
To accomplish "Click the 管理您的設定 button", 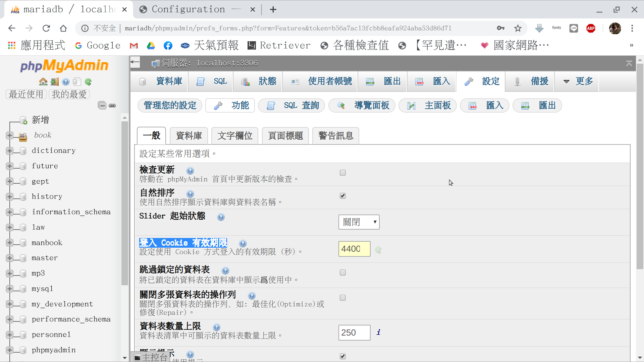I will pos(170,105).
